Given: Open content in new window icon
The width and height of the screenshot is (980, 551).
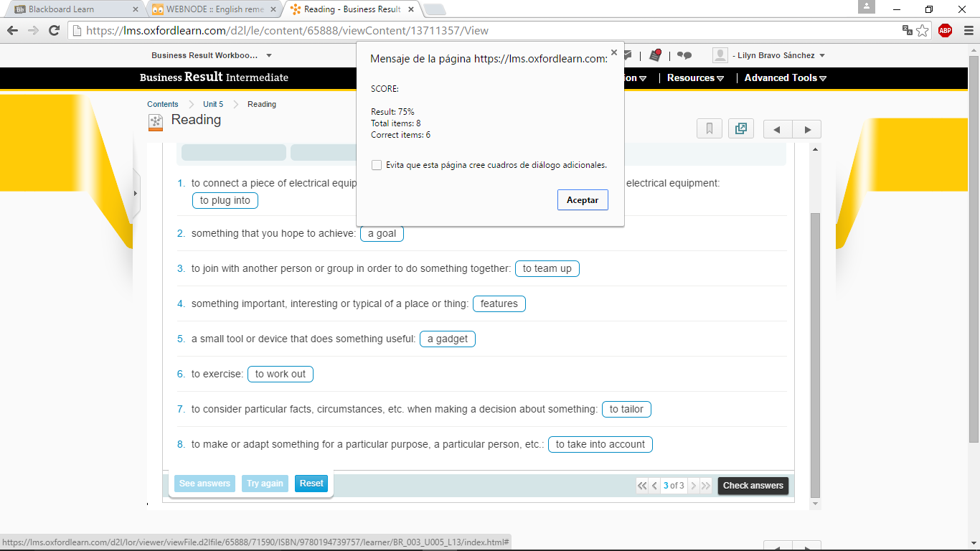Looking at the screenshot, I should [x=741, y=129].
